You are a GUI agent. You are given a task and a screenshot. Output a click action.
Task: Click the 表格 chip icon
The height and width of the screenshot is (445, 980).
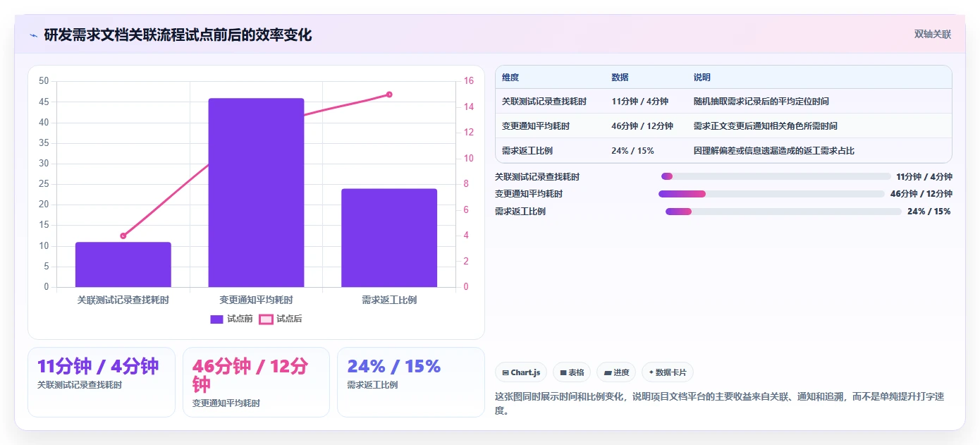(563, 372)
